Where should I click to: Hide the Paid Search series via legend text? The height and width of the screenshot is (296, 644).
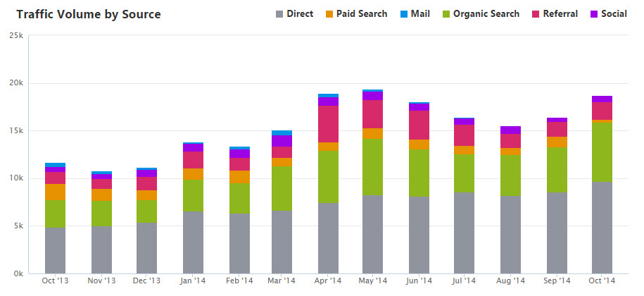tap(362, 14)
